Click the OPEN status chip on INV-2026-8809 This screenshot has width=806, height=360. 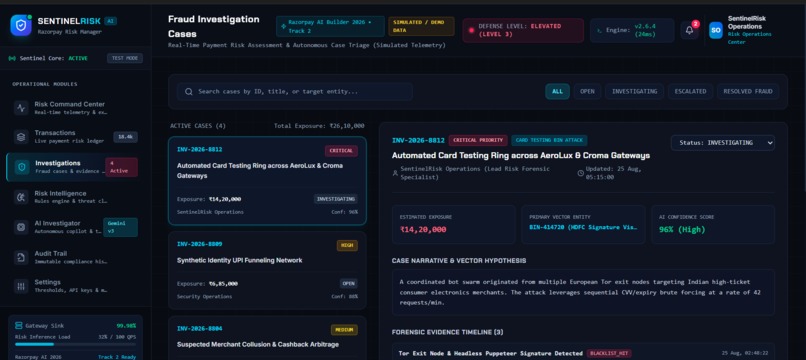(x=349, y=283)
